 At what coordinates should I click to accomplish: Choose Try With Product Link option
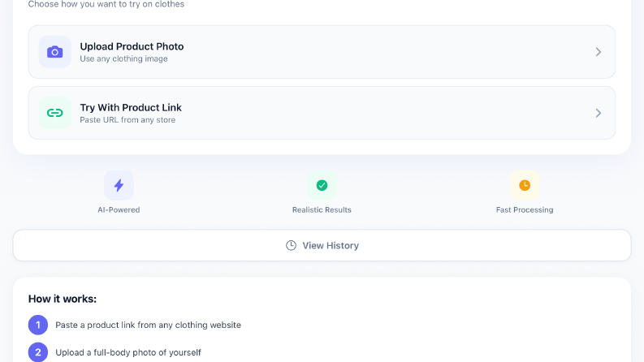coord(322,113)
